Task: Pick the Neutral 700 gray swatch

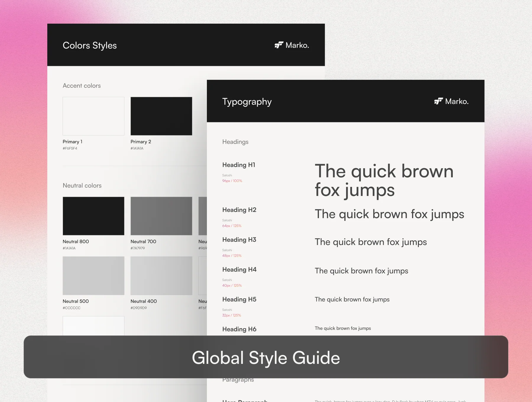Action: 161,216
